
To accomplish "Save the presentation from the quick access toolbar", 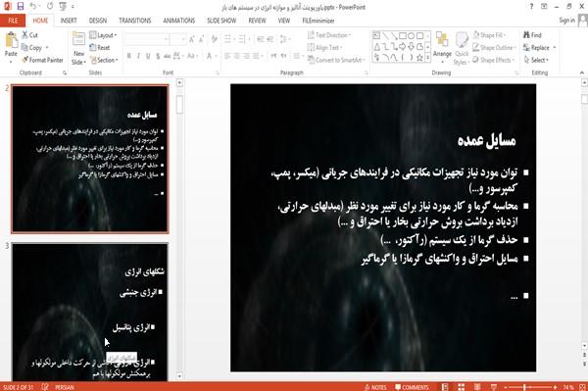I will [x=21, y=7].
